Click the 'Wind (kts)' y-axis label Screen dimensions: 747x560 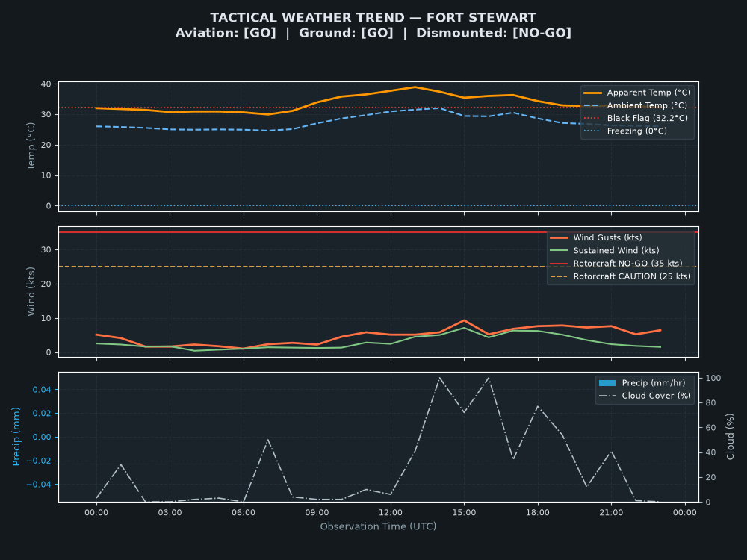pos(31,291)
